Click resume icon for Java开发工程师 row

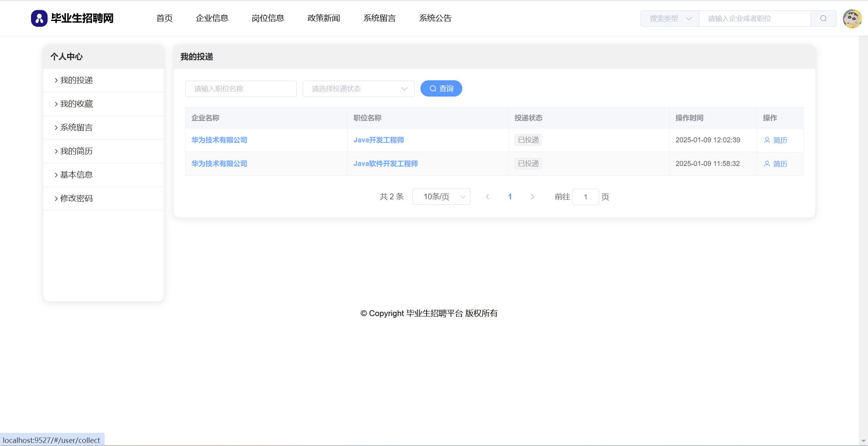[x=767, y=140]
